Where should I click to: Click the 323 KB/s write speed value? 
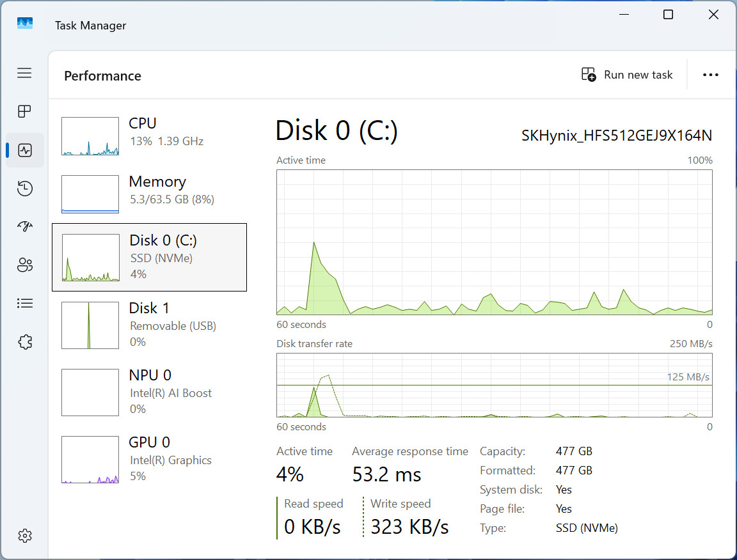409,527
